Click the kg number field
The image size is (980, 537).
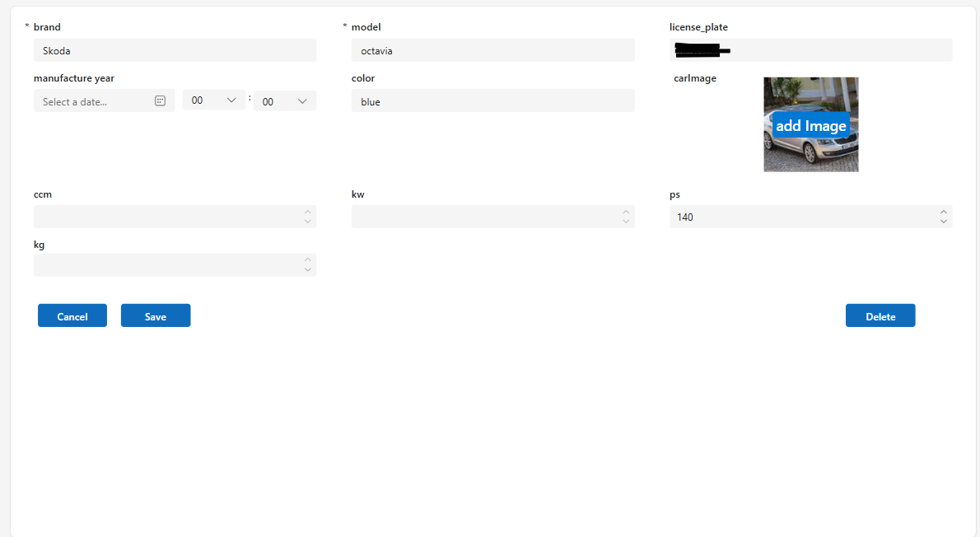(175, 264)
